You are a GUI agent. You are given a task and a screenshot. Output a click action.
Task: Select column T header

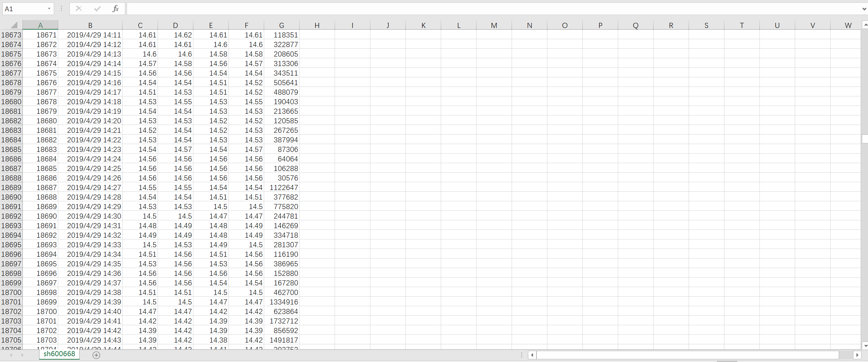coord(742,25)
